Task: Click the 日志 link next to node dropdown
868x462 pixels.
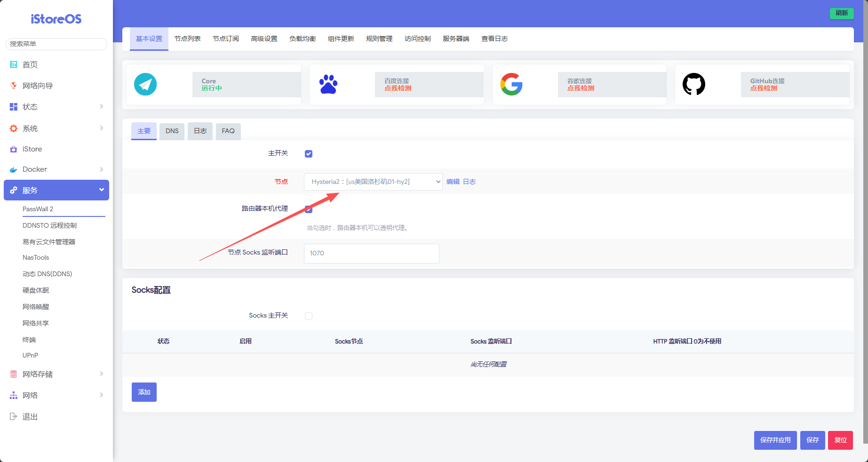Action: (x=470, y=182)
